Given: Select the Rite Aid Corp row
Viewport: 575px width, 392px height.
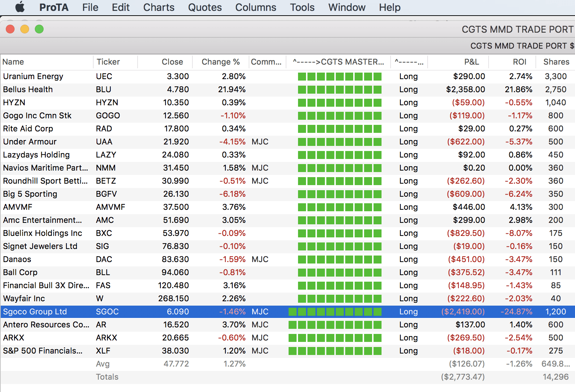Looking at the screenshot, I should [287, 128].
